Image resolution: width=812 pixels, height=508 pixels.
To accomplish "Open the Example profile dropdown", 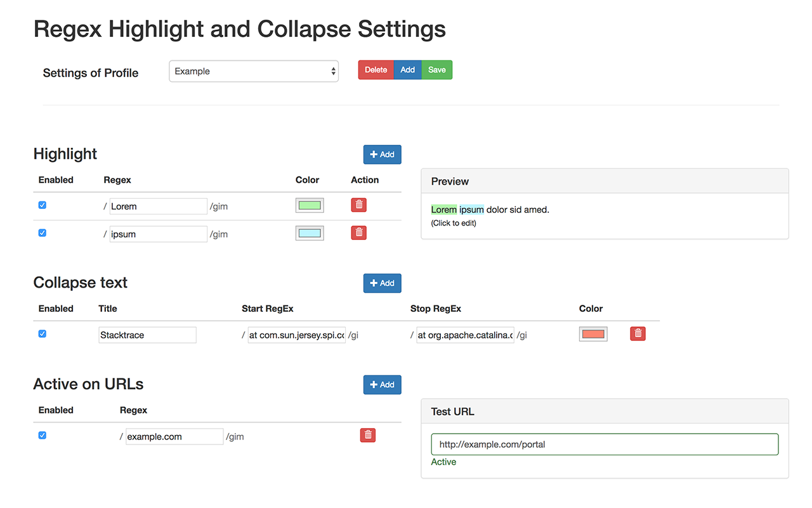I will (x=254, y=71).
